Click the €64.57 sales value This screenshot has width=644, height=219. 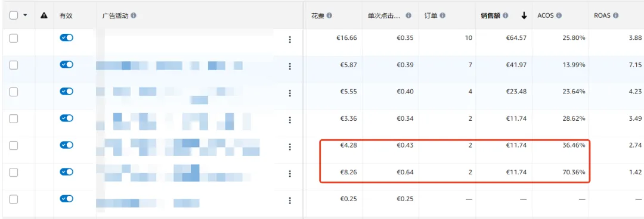tap(516, 37)
